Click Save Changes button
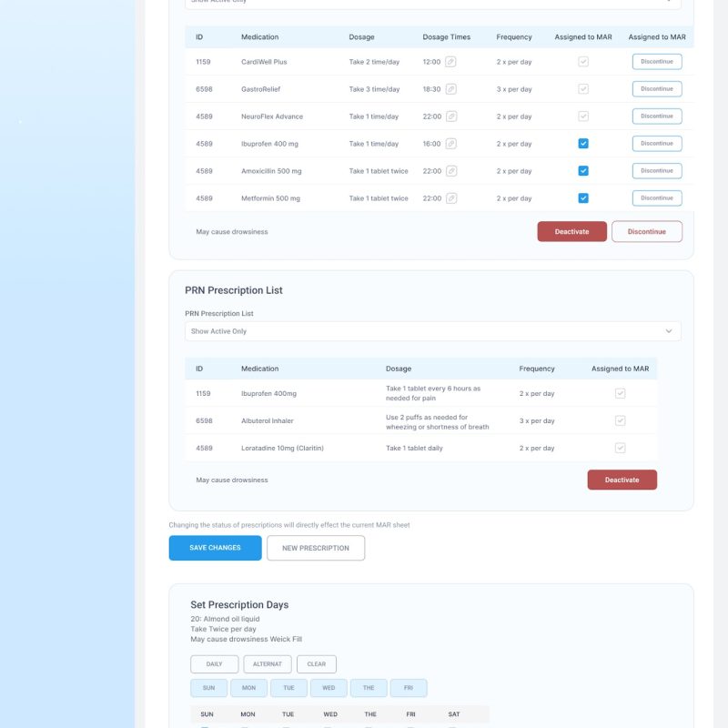The image size is (728, 728). [215, 548]
